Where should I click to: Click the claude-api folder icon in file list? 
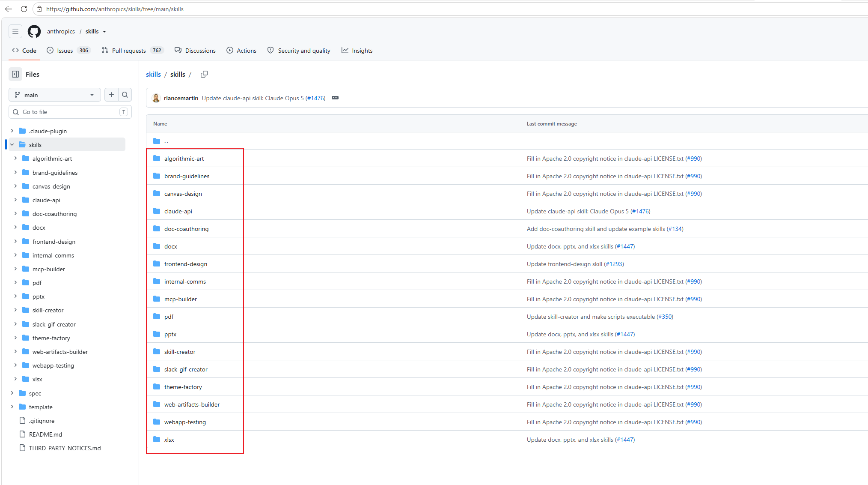[x=157, y=211]
